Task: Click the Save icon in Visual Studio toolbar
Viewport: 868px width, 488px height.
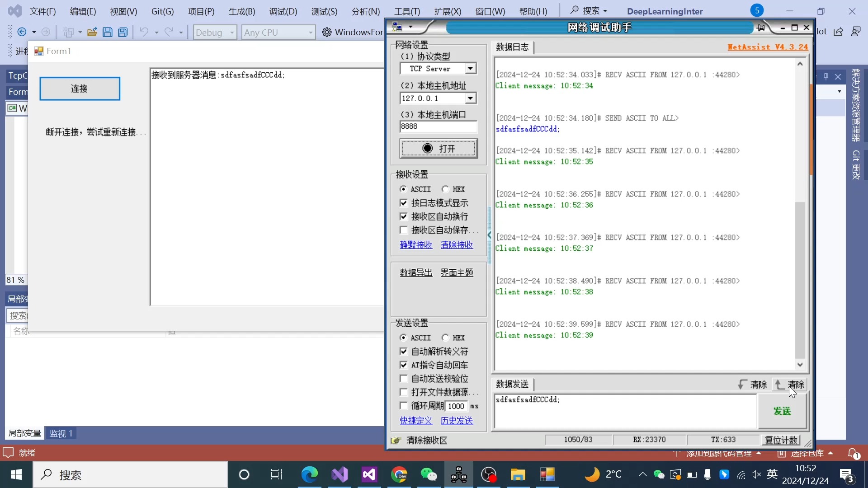Action: point(108,32)
